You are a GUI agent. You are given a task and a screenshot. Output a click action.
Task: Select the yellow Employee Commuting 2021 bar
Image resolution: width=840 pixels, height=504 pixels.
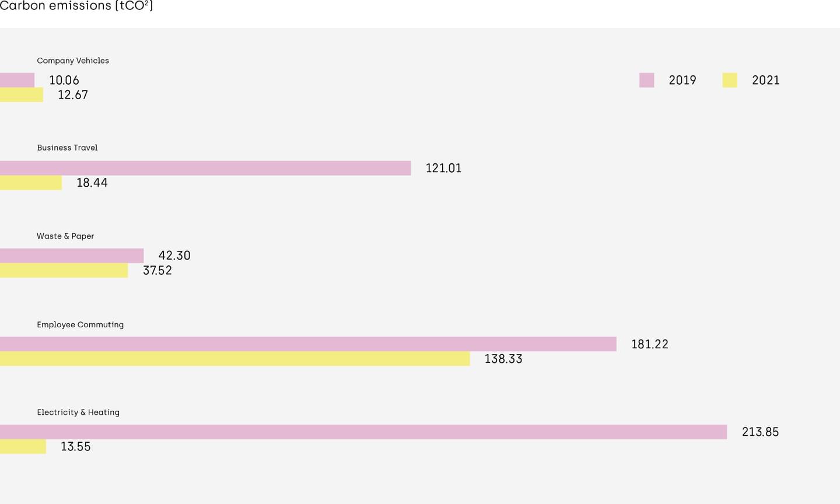point(235,359)
